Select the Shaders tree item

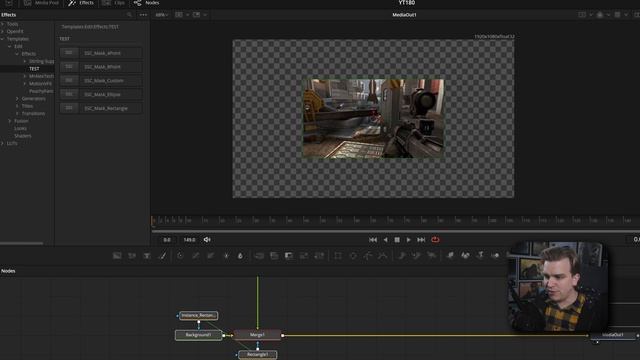(x=23, y=136)
